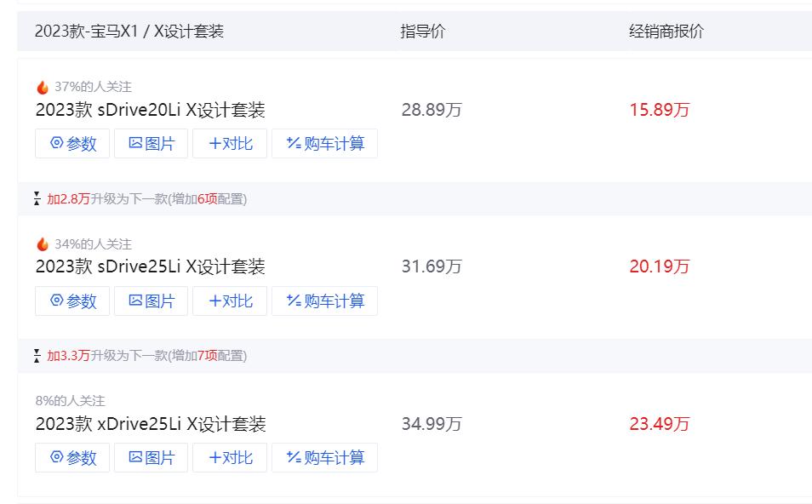View 图片 of sDrive20Li X设计套装

(151, 144)
